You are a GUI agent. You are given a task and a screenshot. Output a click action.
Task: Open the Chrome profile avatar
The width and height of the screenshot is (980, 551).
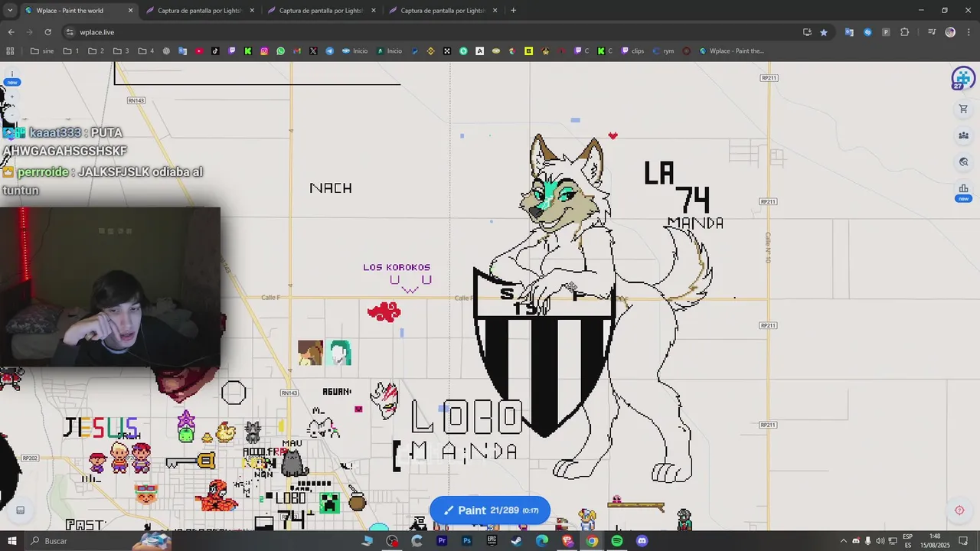pos(950,32)
